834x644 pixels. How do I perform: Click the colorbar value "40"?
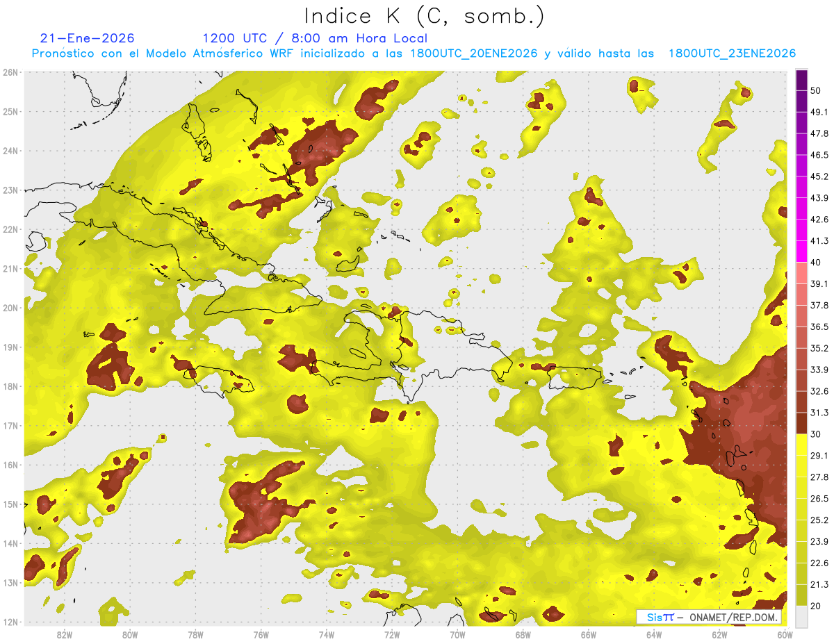[817, 263]
